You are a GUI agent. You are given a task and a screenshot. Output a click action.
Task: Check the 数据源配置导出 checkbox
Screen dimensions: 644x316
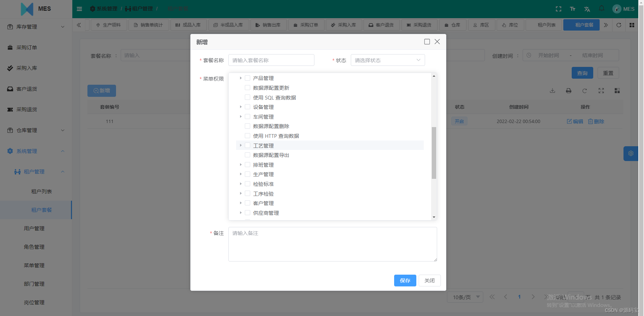(248, 155)
